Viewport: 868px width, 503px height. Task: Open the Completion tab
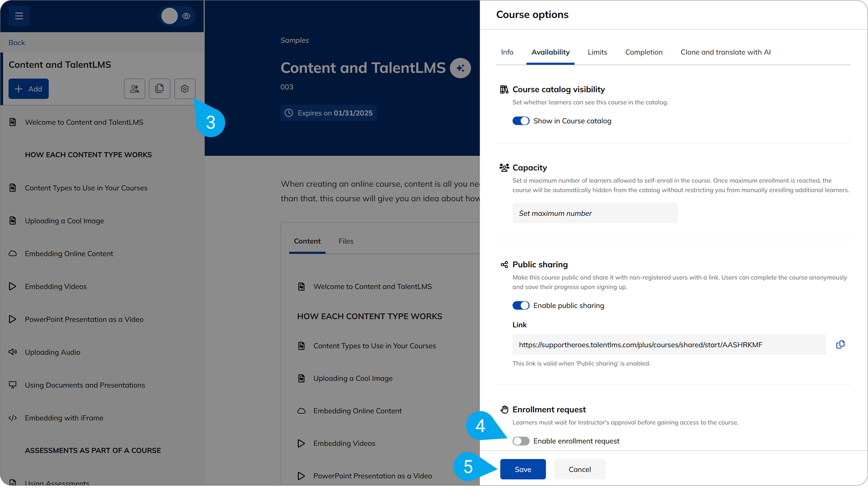[644, 52]
